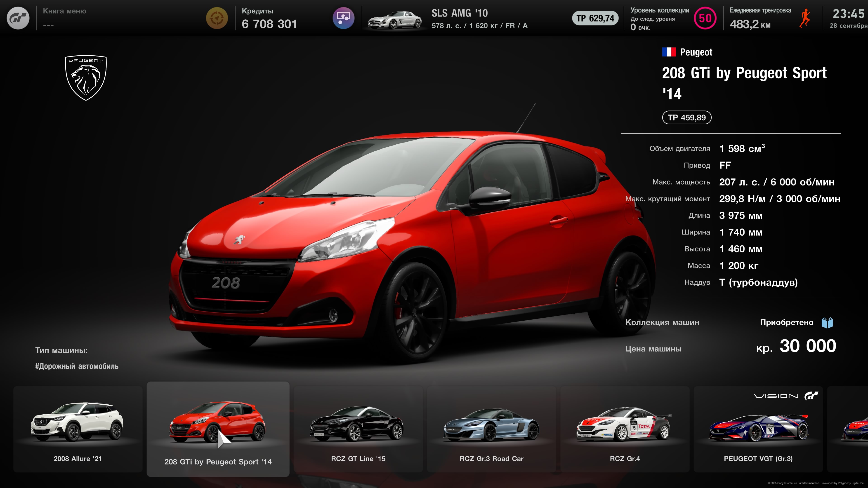The height and width of the screenshot is (488, 868).
Task: Click the purple showcase icon
Action: pyautogui.click(x=343, y=18)
